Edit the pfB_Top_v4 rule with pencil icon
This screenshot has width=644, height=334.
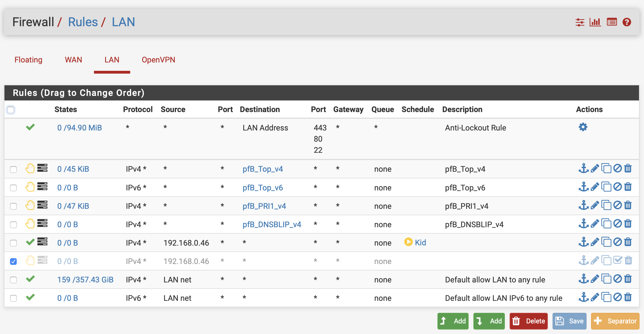595,168
